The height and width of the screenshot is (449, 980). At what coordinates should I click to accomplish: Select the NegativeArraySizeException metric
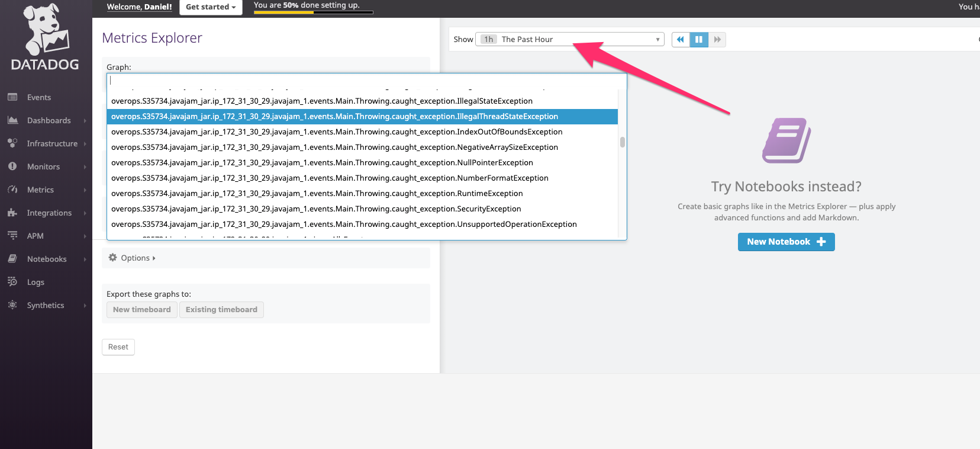[362, 147]
